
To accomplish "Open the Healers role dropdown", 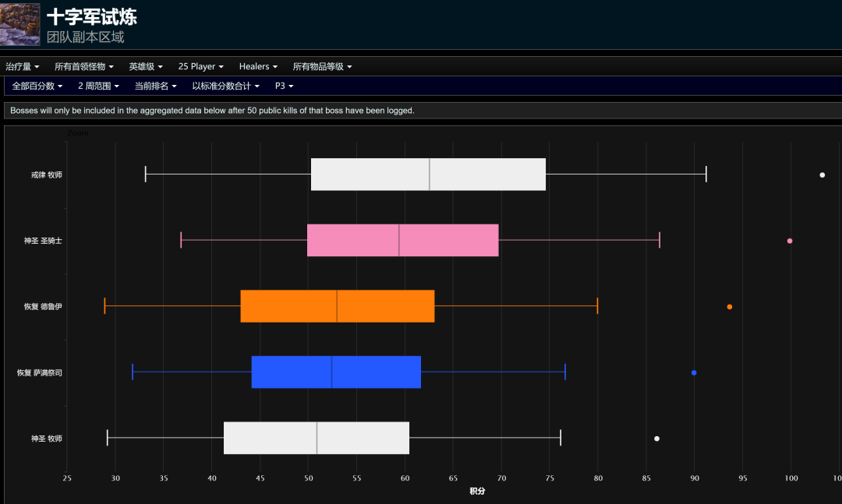I will (x=258, y=66).
